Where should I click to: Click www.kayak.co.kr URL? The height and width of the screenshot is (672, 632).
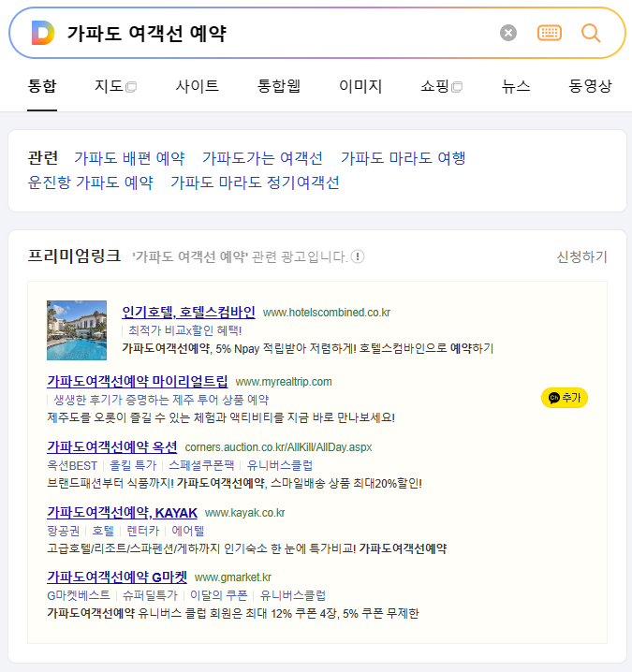tap(244, 513)
